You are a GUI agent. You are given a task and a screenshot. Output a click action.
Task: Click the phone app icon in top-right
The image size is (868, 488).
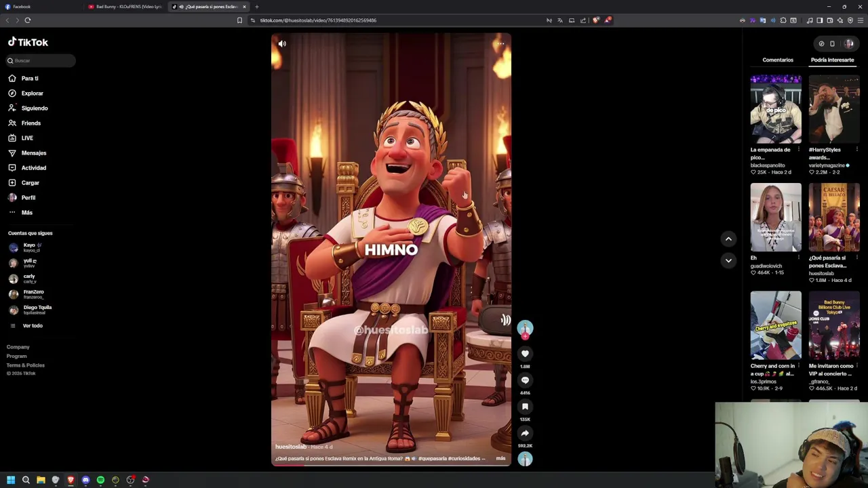pos(833,44)
